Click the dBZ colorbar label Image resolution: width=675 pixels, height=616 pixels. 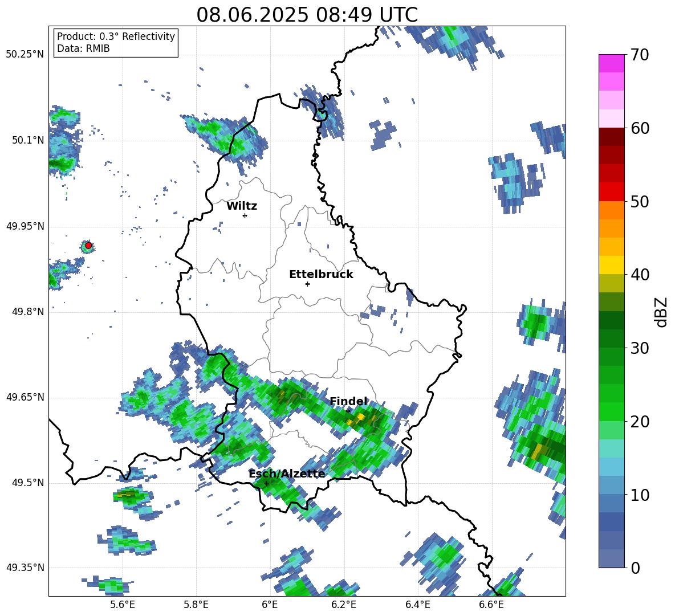661,312
